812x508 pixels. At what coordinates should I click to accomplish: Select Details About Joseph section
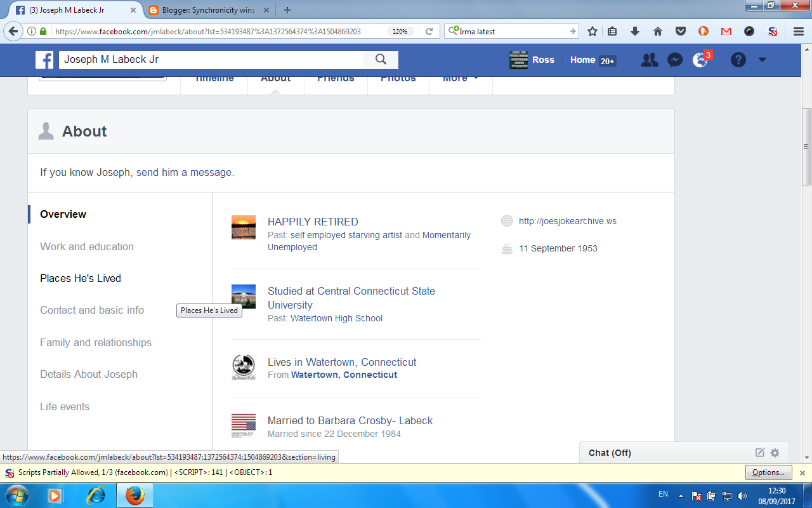pos(89,374)
